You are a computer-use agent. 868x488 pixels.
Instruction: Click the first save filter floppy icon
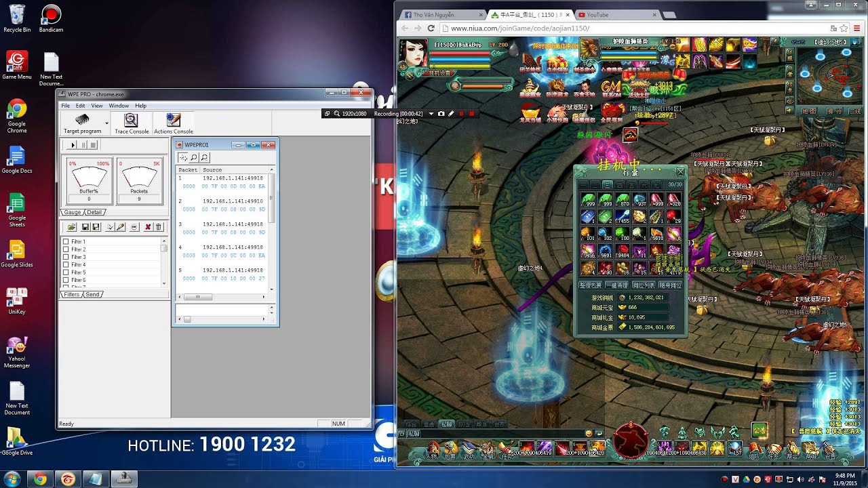[x=86, y=226]
